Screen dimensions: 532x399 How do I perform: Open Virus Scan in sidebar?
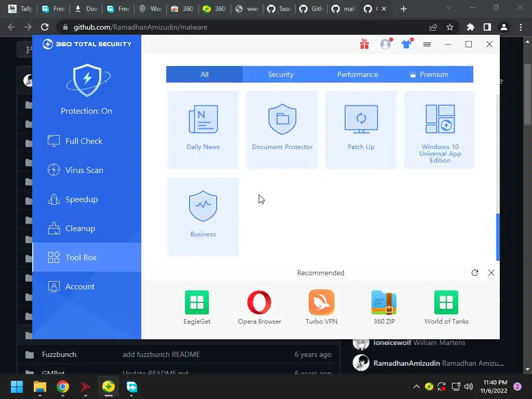(x=87, y=170)
